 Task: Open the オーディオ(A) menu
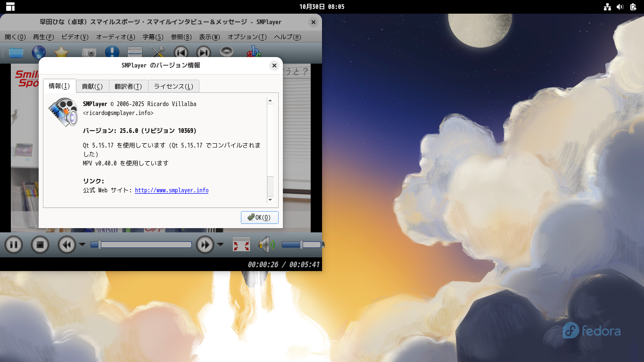116,37
